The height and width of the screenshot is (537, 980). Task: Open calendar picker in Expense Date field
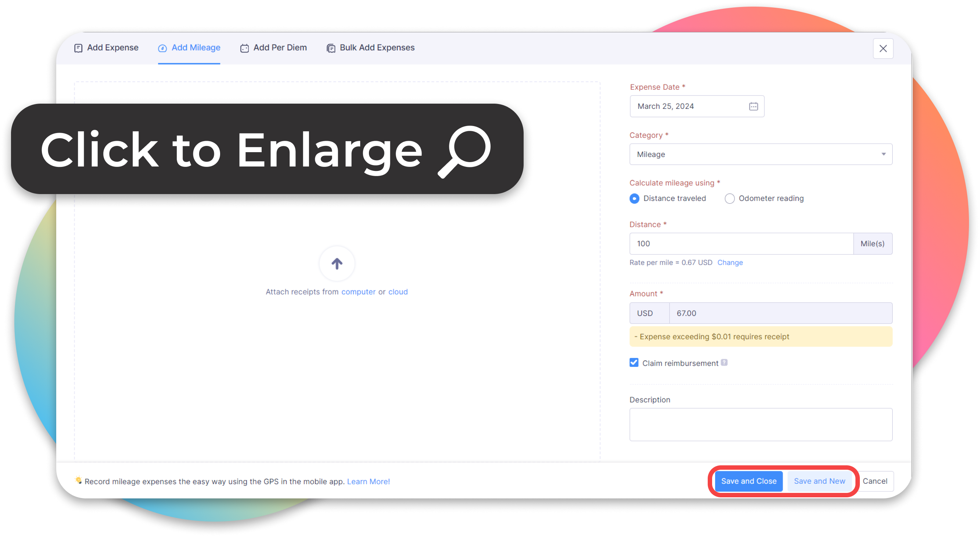(753, 106)
